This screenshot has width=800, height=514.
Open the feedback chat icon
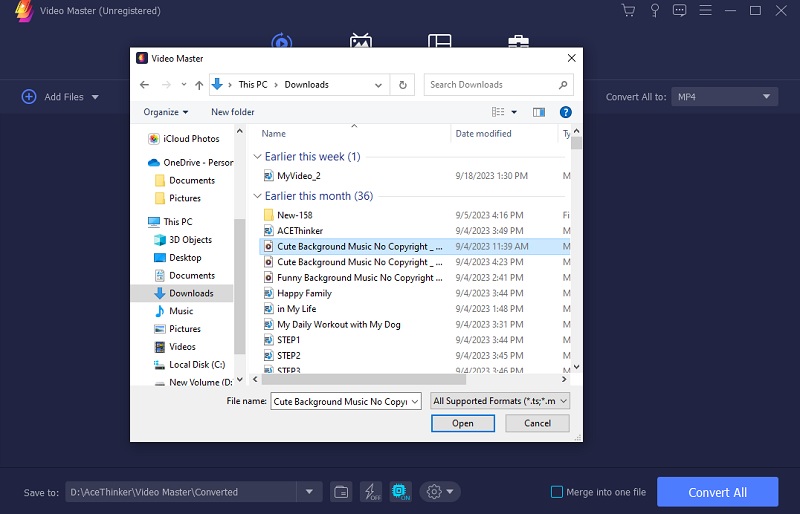680,10
